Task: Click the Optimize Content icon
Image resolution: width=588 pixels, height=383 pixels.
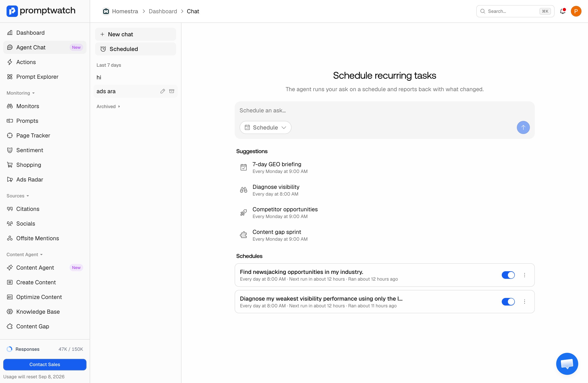Action: 10,297
